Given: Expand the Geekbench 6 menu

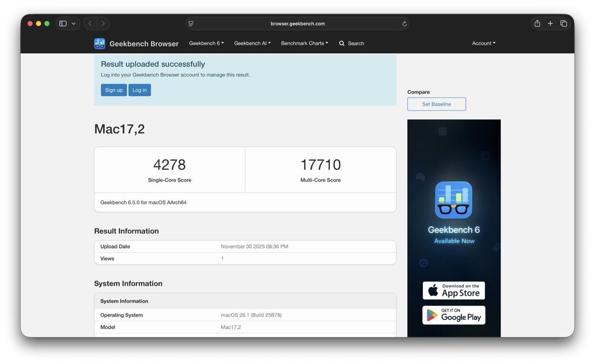Looking at the screenshot, I should 206,43.
